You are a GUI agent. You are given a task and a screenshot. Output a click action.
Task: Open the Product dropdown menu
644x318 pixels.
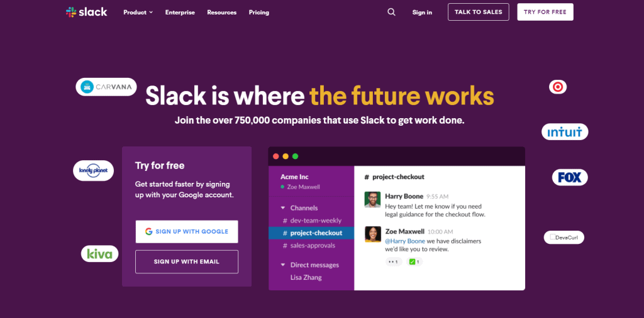[x=138, y=13]
